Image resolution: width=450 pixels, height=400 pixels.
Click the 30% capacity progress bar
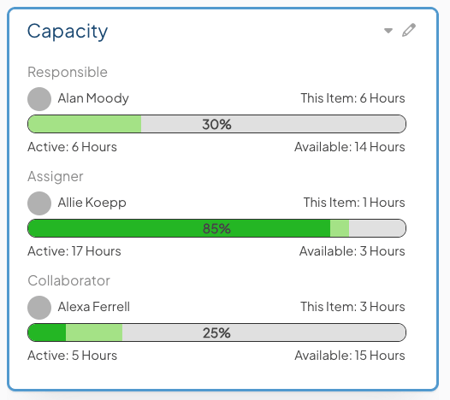click(217, 124)
